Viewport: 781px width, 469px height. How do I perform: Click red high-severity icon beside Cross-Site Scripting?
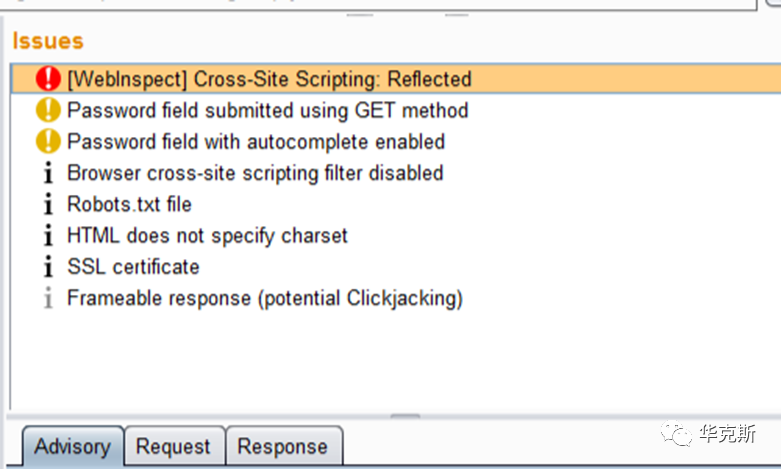48,79
